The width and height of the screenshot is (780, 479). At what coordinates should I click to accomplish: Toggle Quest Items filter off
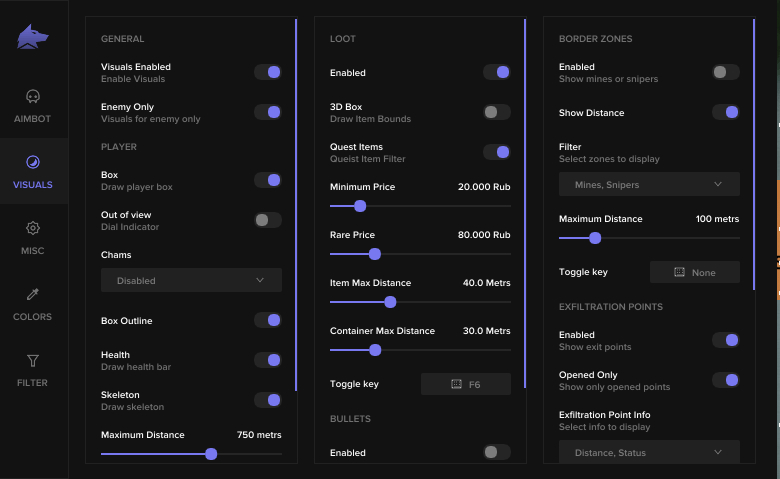click(496, 152)
